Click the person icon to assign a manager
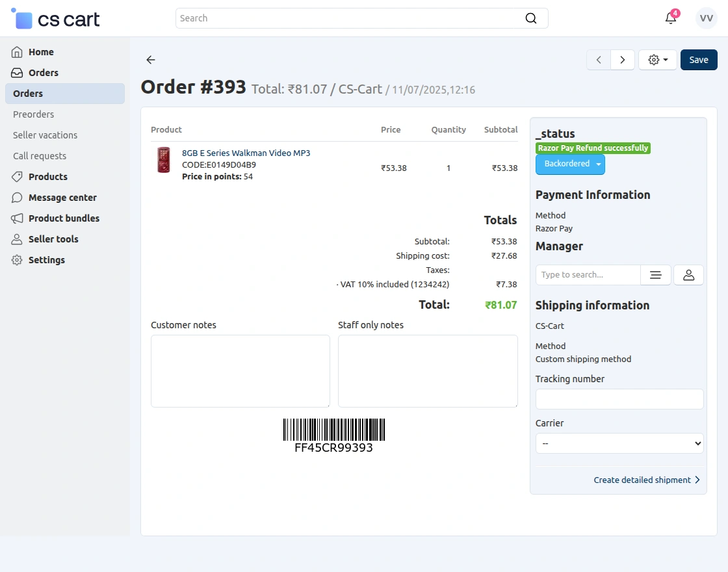The width and height of the screenshot is (728, 572). [x=688, y=274]
